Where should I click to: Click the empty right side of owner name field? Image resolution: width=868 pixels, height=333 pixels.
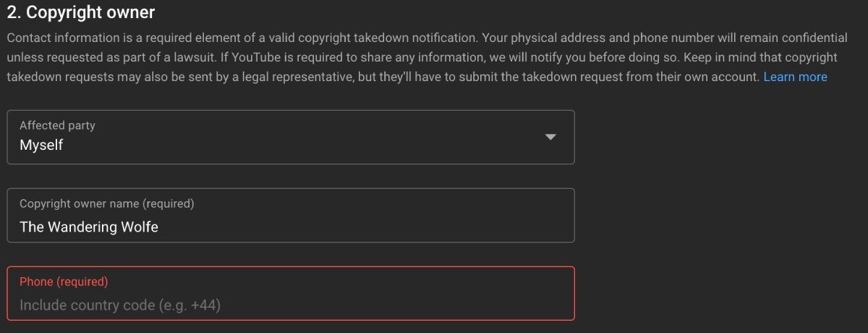click(434, 226)
